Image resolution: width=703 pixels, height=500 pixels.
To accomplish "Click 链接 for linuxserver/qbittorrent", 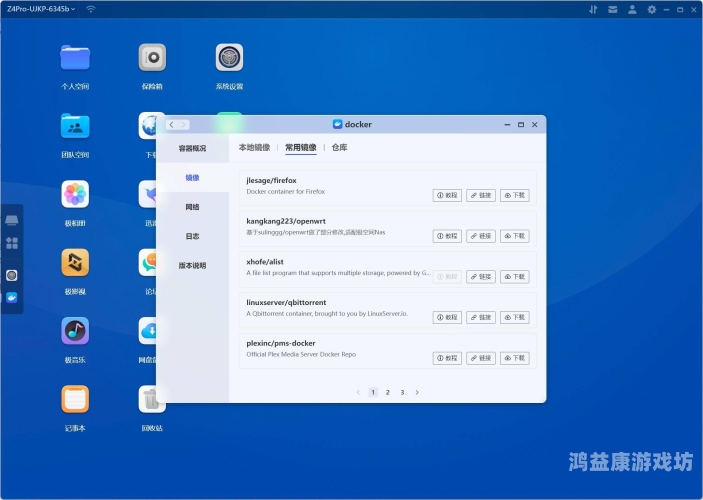I will click(481, 317).
